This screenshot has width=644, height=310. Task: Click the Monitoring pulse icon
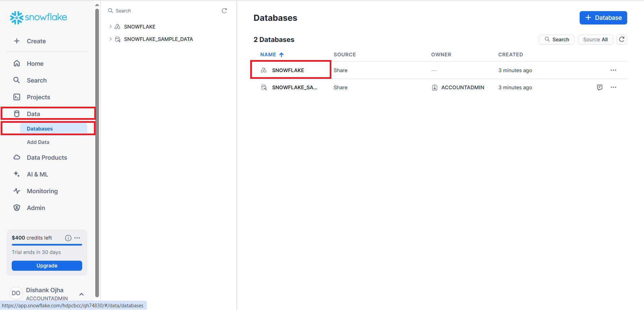pyautogui.click(x=17, y=191)
